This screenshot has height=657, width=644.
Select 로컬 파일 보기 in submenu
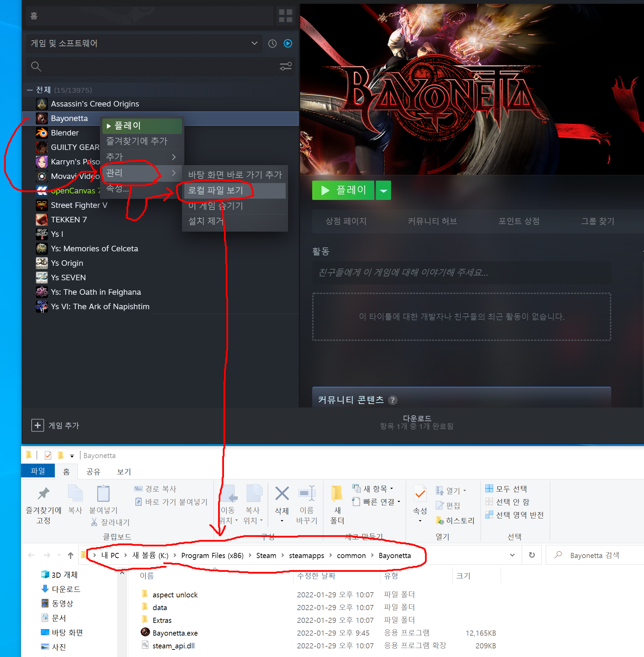pyautogui.click(x=235, y=190)
